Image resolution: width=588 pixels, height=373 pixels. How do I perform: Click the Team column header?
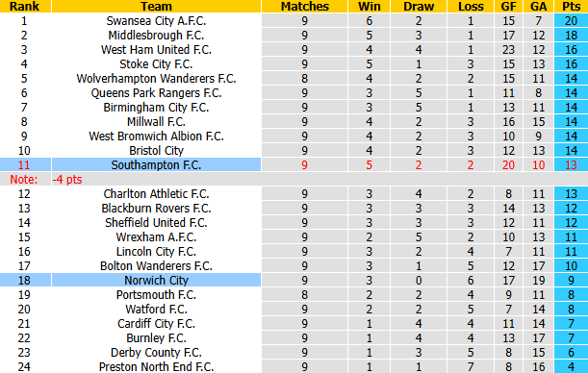(156, 6)
